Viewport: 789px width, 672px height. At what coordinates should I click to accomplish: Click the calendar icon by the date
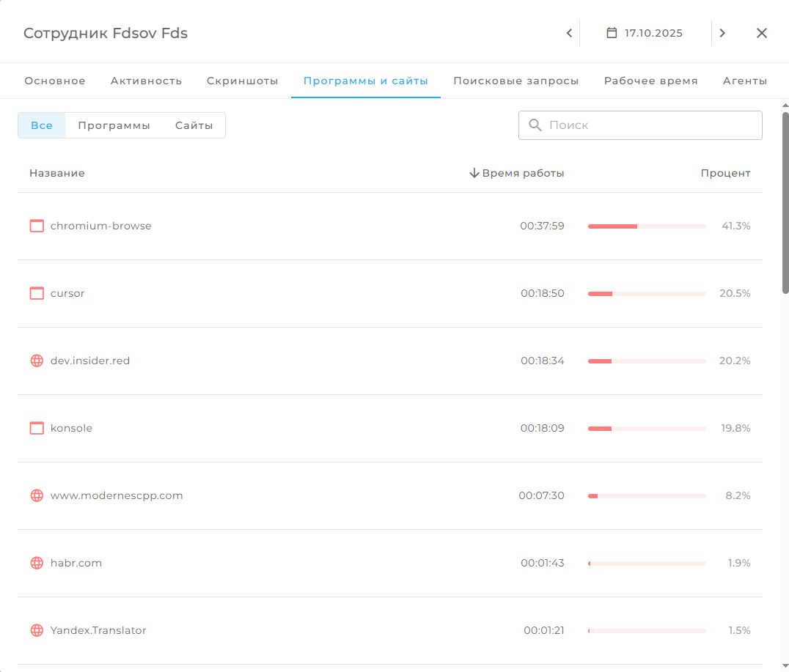click(x=612, y=33)
